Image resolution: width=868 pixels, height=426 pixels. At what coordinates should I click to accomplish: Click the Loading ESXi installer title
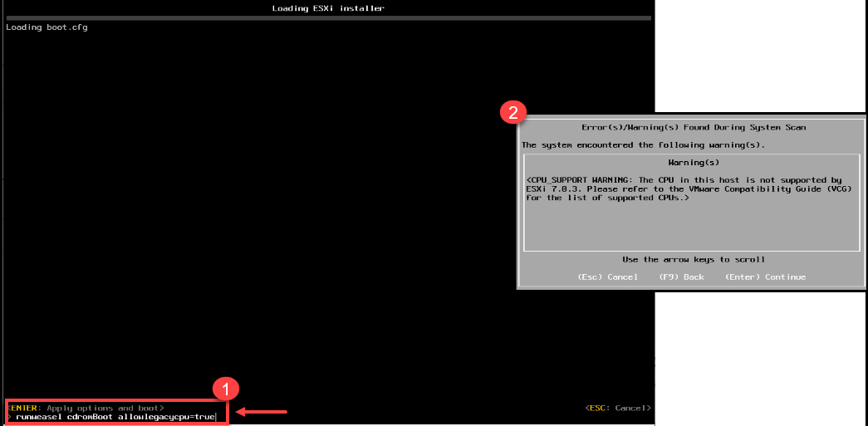(x=328, y=8)
